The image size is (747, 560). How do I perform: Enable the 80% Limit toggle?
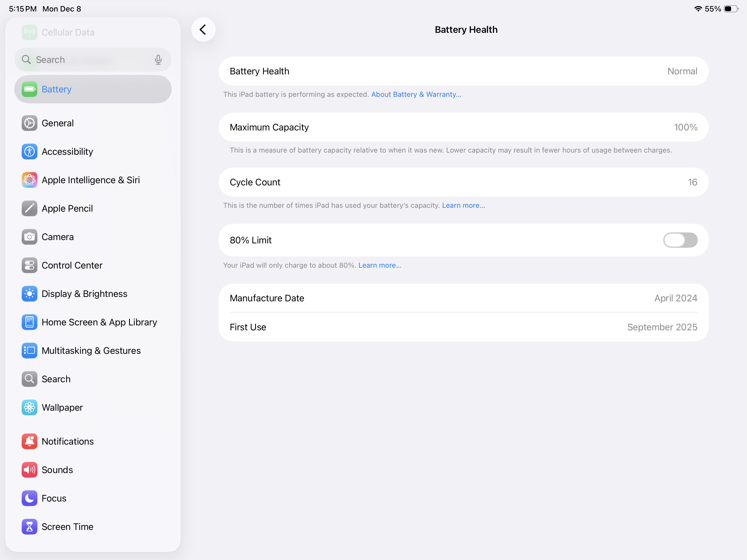coord(680,240)
